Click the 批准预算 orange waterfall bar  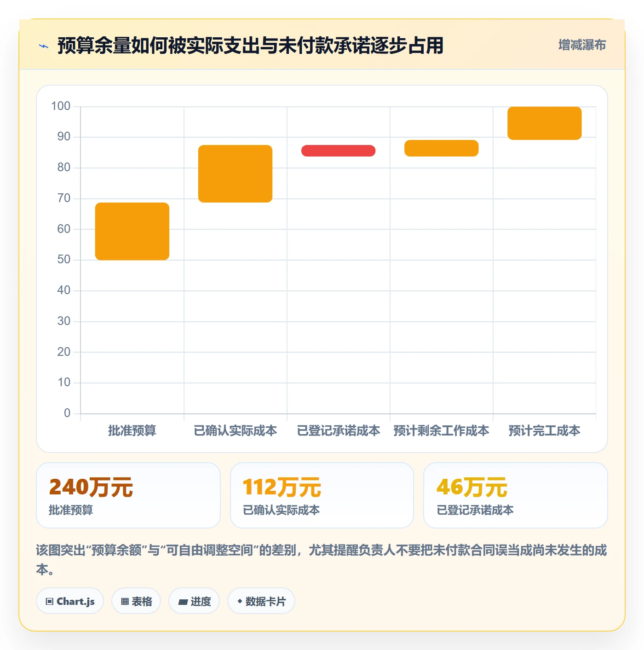(x=132, y=231)
